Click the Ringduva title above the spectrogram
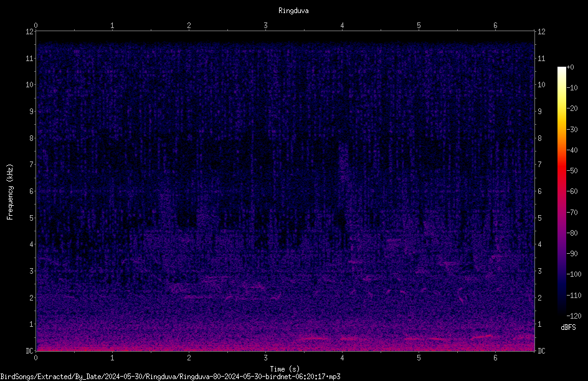 coord(293,11)
